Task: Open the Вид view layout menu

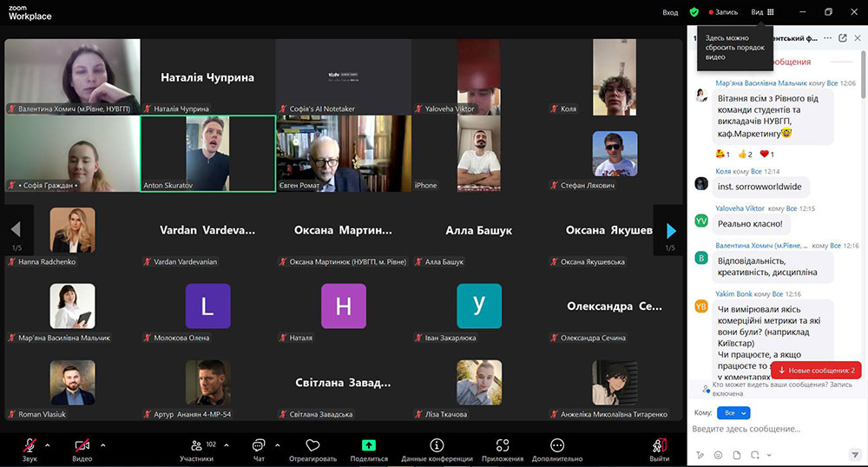Action: click(762, 11)
